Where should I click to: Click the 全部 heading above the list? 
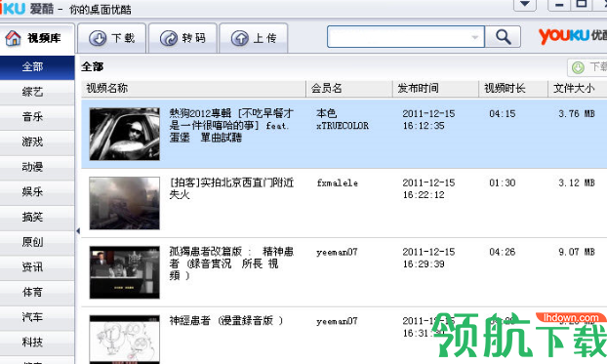[93, 66]
